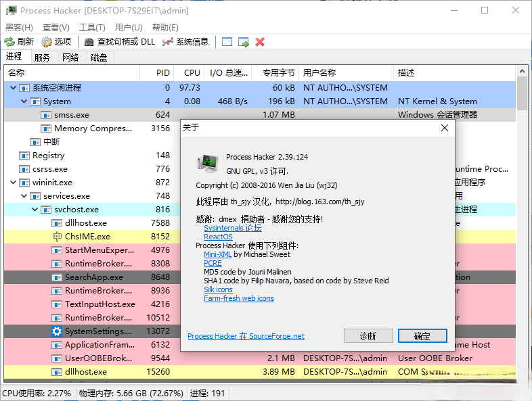Screen dimensions: 532x401
Task: Sort by the 专用字节 column header
Action: tap(275, 73)
